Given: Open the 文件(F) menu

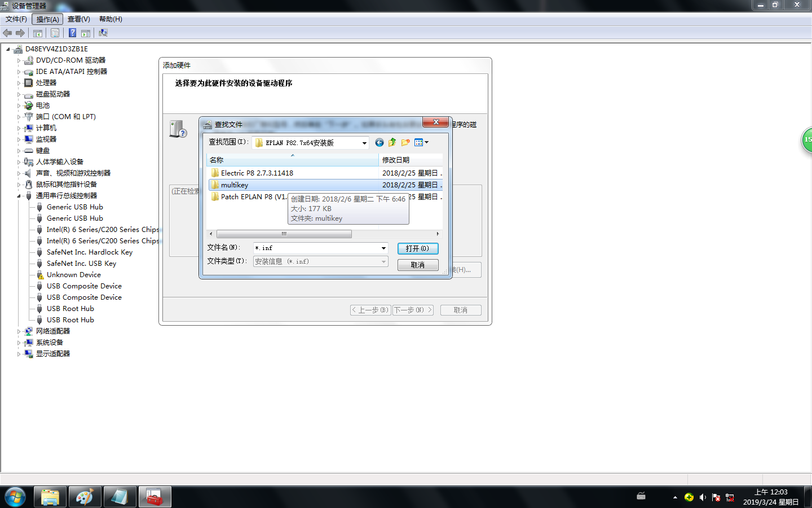Looking at the screenshot, I should click(16, 19).
